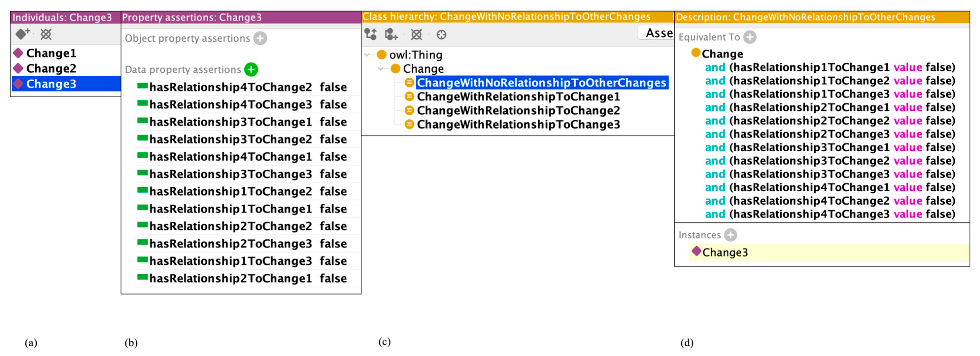Image resolution: width=980 pixels, height=356 pixels.
Task: Click the circular target icon in class toolbar
Action: coord(441,35)
